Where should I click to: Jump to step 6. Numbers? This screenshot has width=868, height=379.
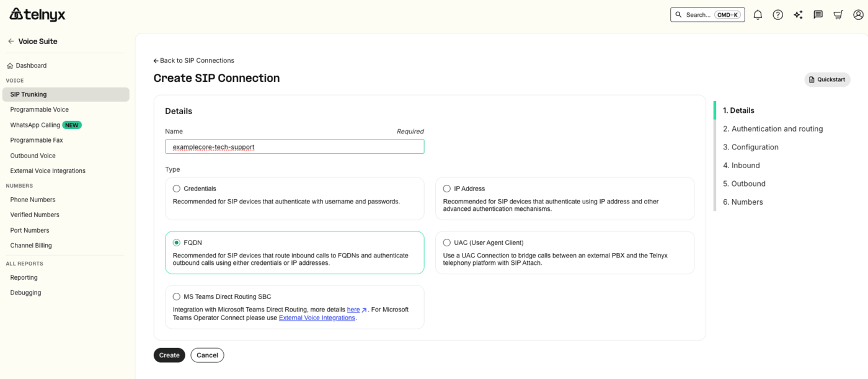point(743,202)
